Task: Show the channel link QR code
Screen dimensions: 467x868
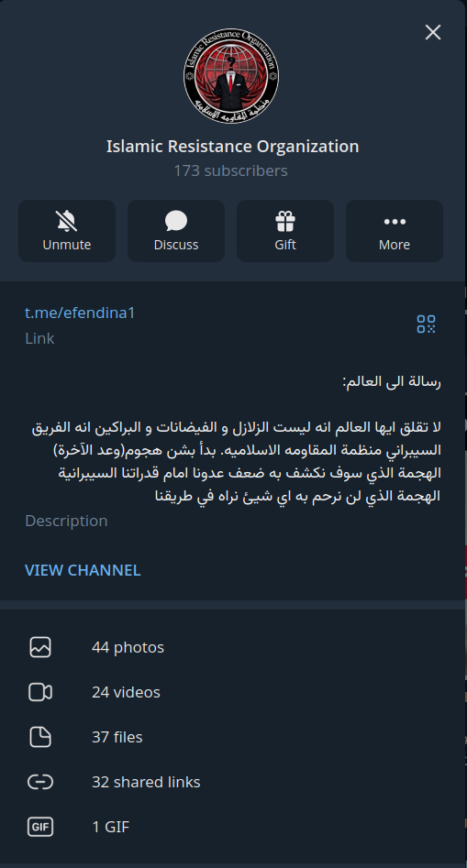Action: pos(426,324)
